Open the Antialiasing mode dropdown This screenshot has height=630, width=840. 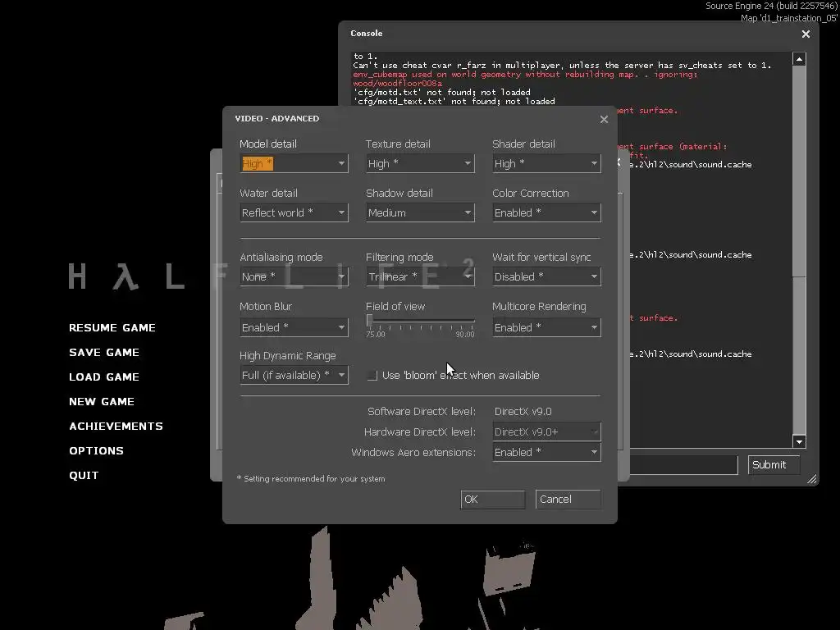[x=294, y=276]
